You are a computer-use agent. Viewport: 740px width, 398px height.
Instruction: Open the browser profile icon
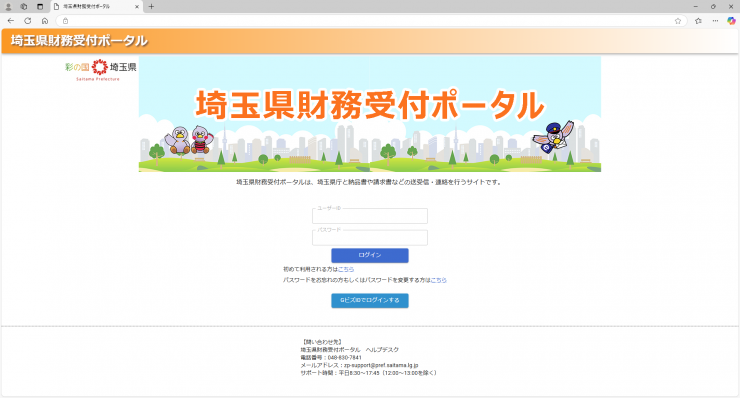click(8, 7)
